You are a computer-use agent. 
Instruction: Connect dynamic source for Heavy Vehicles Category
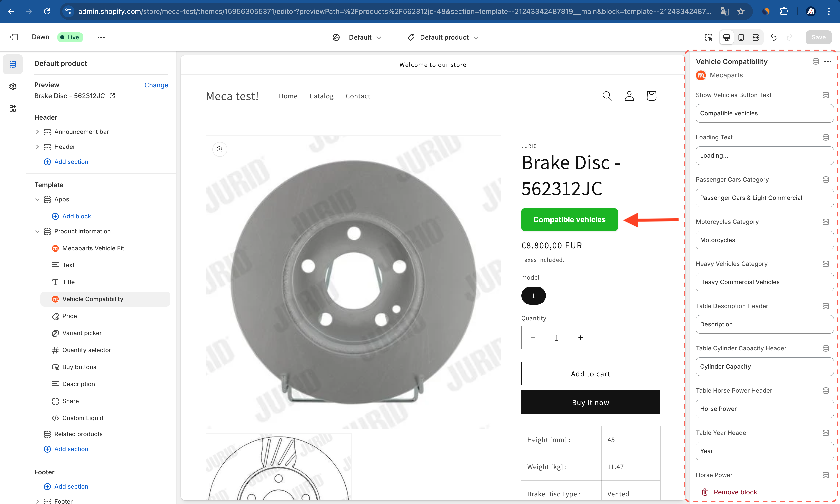[x=826, y=264]
